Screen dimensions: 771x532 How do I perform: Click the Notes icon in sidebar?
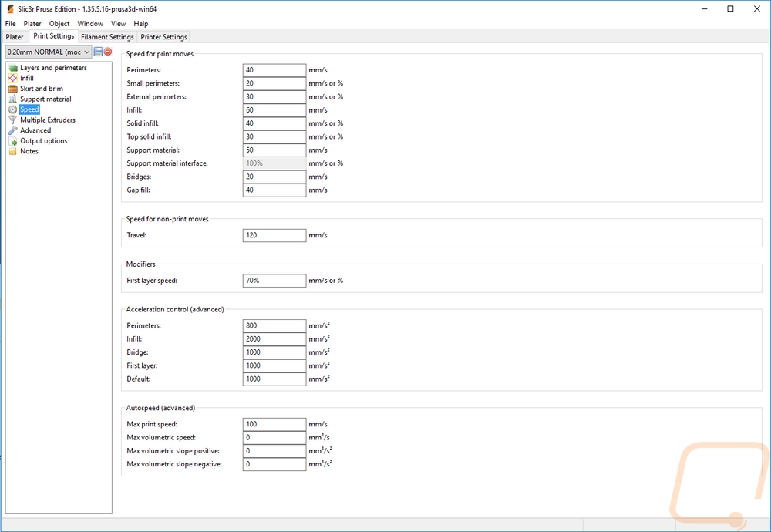click(13, 151)
